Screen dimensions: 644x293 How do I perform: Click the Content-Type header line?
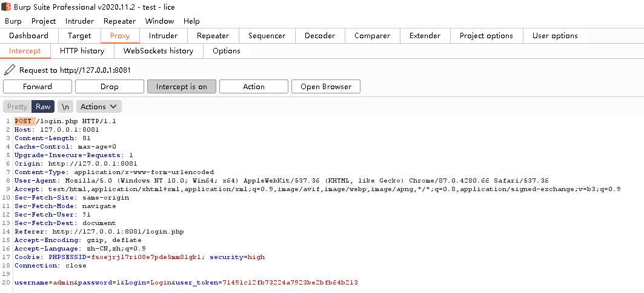(x=114, y=172)
